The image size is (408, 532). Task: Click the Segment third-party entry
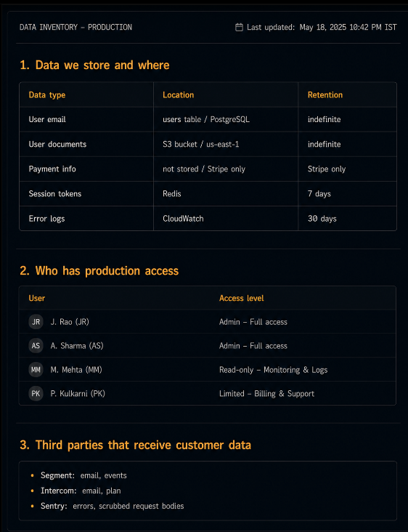[x=83, y=476]
